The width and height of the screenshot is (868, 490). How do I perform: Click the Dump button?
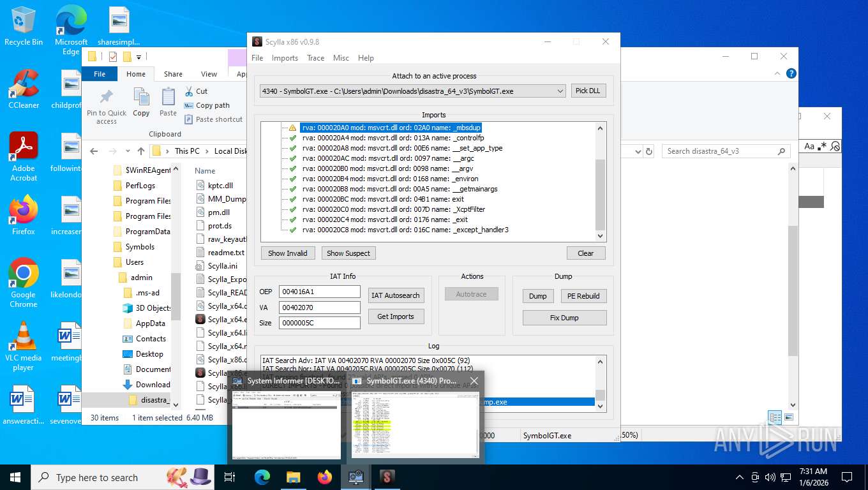click(x=538, y=296)
